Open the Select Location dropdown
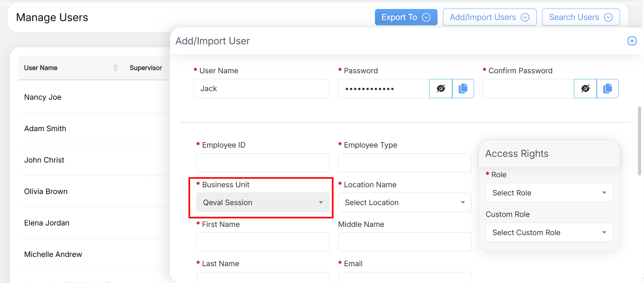 pos(404,203)
